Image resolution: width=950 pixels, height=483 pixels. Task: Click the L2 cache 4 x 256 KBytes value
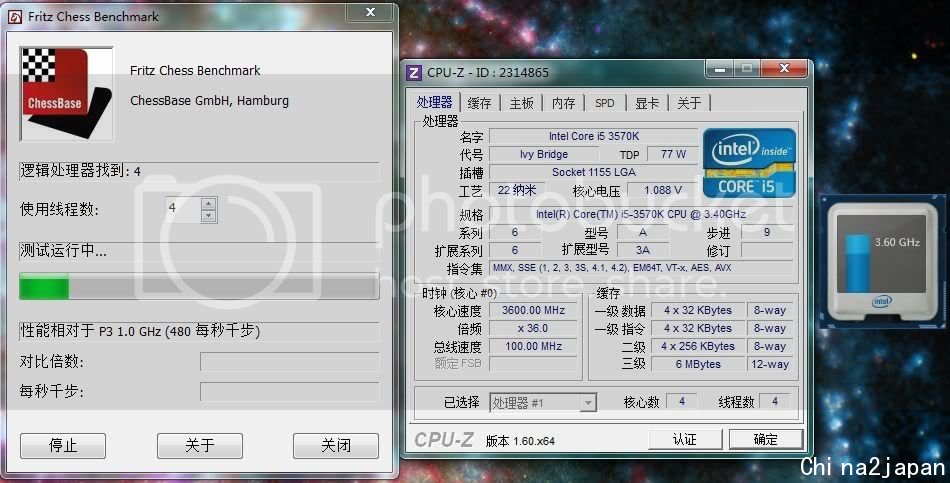click(698, 347)
